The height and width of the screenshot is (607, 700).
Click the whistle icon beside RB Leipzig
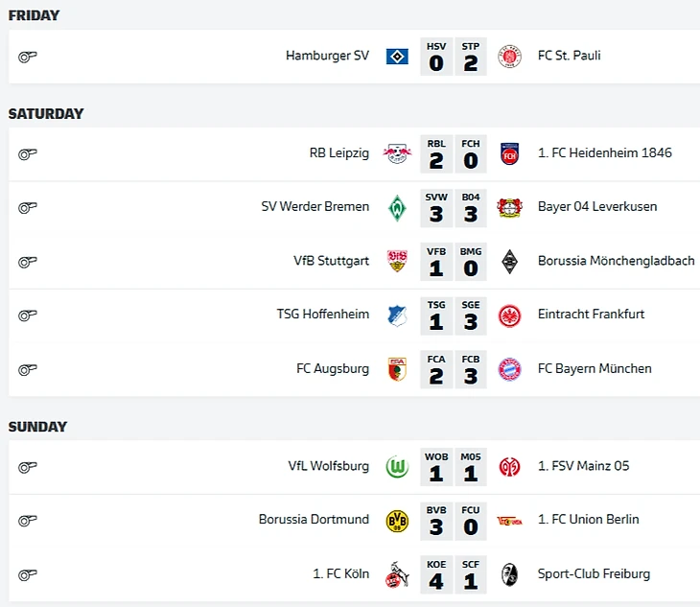(27, 154)
